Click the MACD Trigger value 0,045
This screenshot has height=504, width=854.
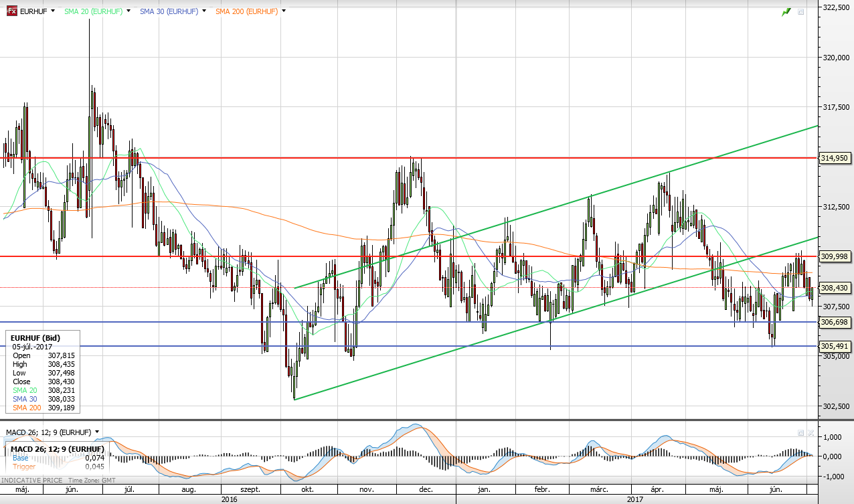[94, 467]
